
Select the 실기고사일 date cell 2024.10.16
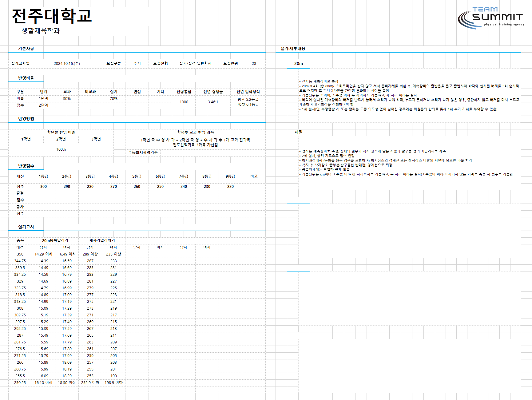coord(67,63)
